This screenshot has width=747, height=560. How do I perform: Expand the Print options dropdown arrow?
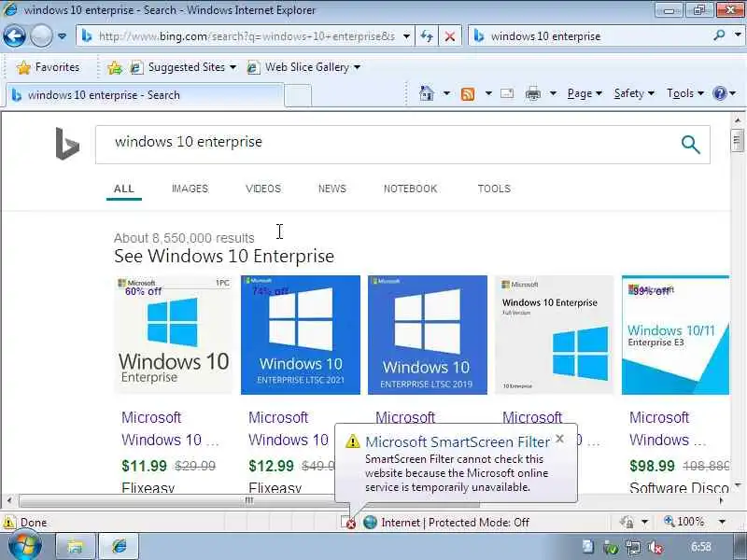point(553,93)
